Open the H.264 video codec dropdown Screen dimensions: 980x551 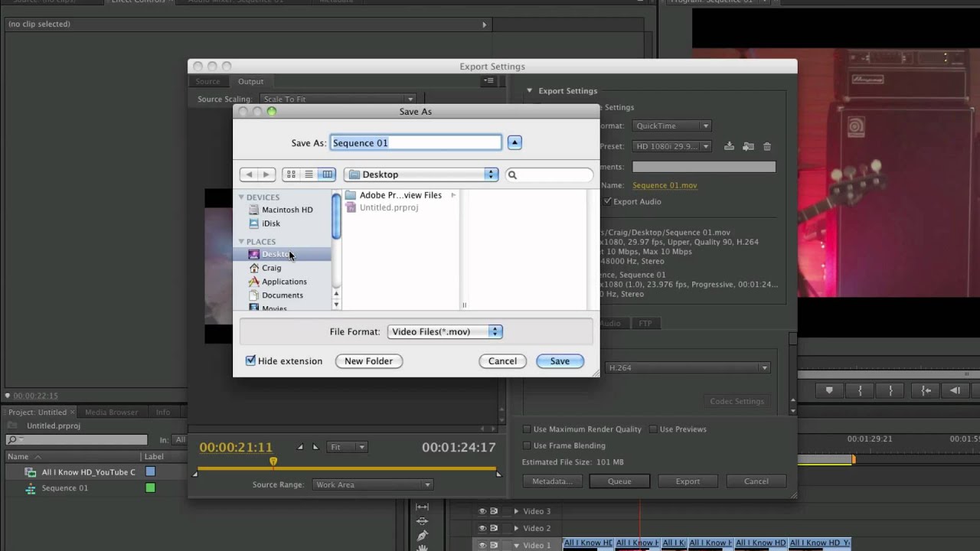[687, 368]
